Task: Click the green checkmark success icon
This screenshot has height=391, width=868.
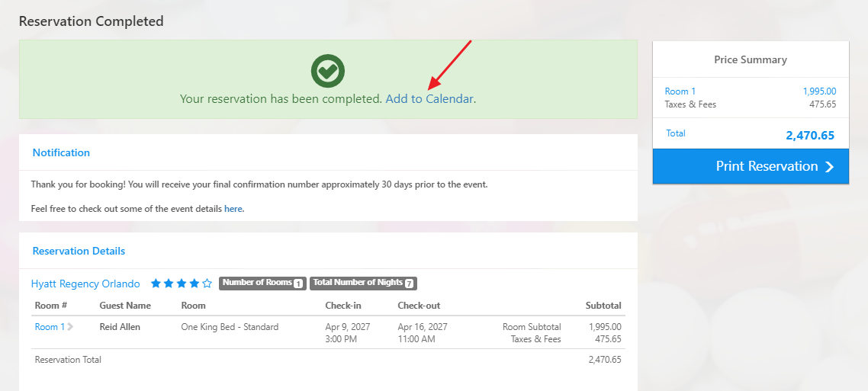Action: 328,71
